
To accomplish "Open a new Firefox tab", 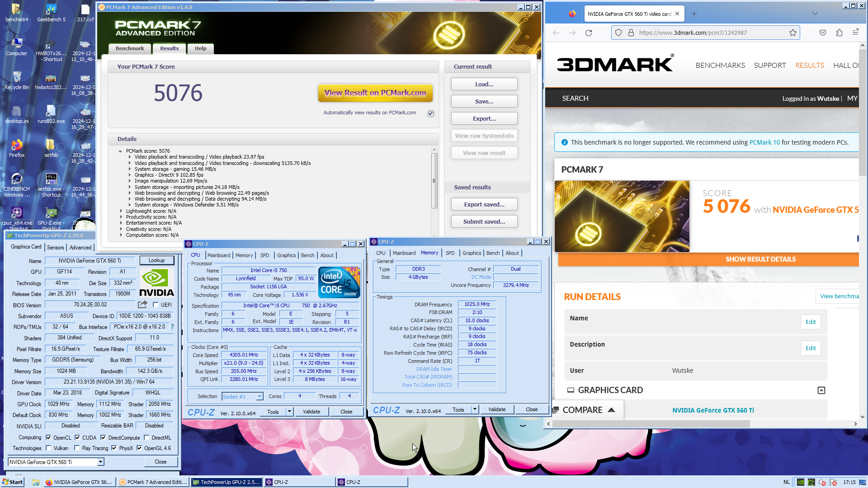I will 694,14.
